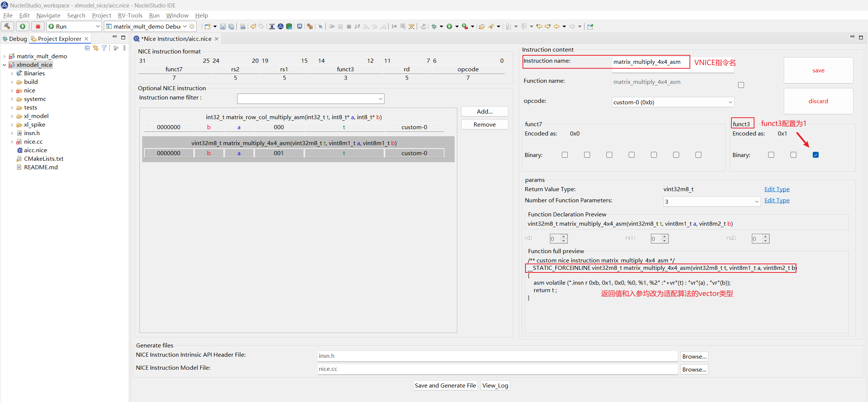Open the RV-Tools menu
The image size is (868, 402).
(130, 15)
